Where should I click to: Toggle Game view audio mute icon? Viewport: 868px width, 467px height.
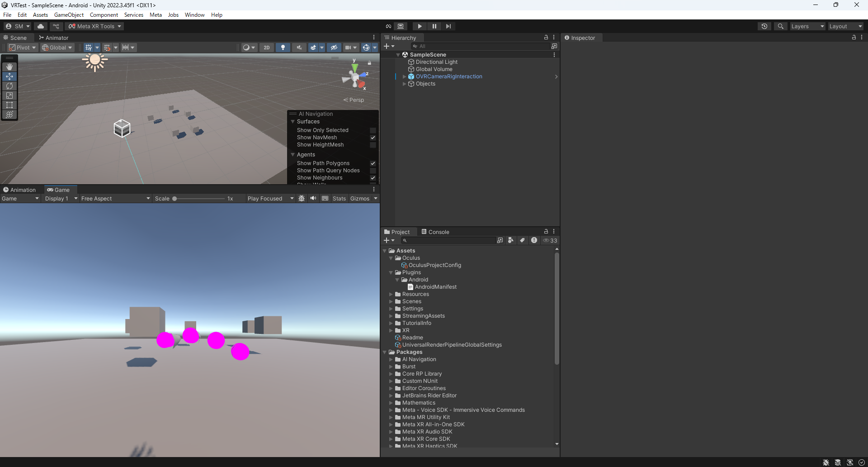click(x=313, y=198)
